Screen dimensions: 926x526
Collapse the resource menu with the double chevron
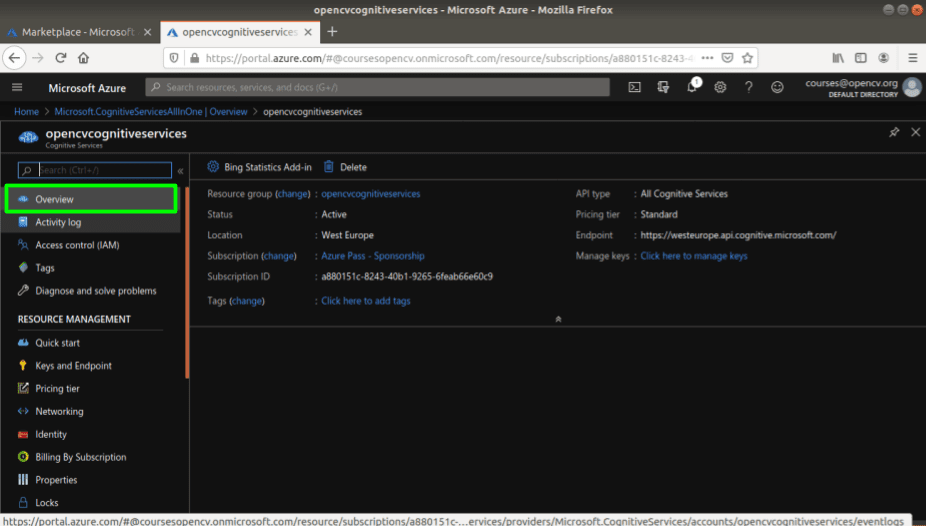tap(181, 171)
